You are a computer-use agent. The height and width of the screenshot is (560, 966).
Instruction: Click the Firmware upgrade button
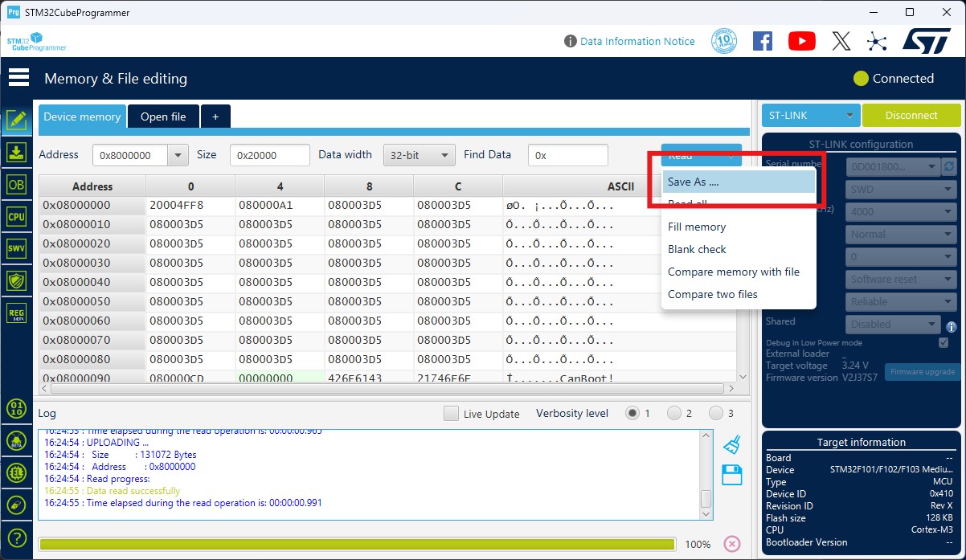click(922, 371)
